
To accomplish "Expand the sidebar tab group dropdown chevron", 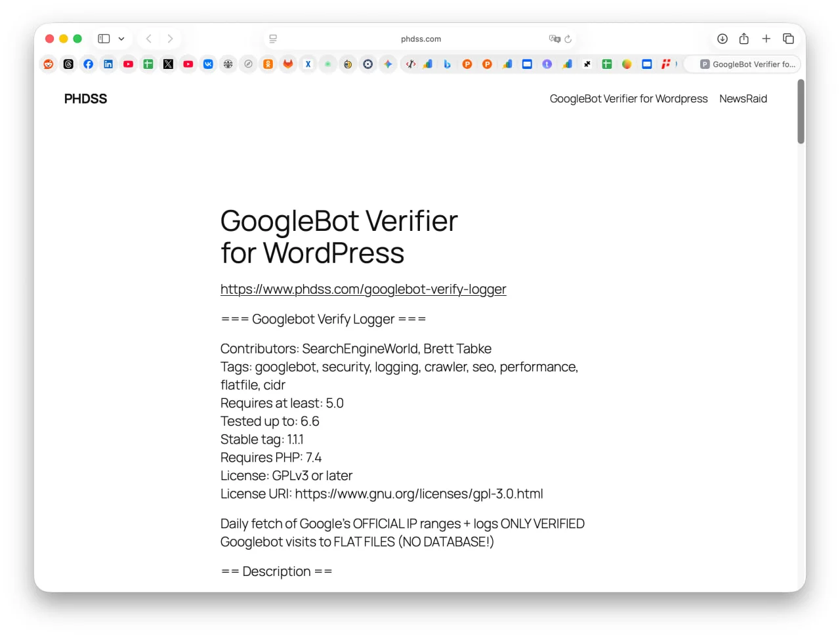I will point(121,39).
